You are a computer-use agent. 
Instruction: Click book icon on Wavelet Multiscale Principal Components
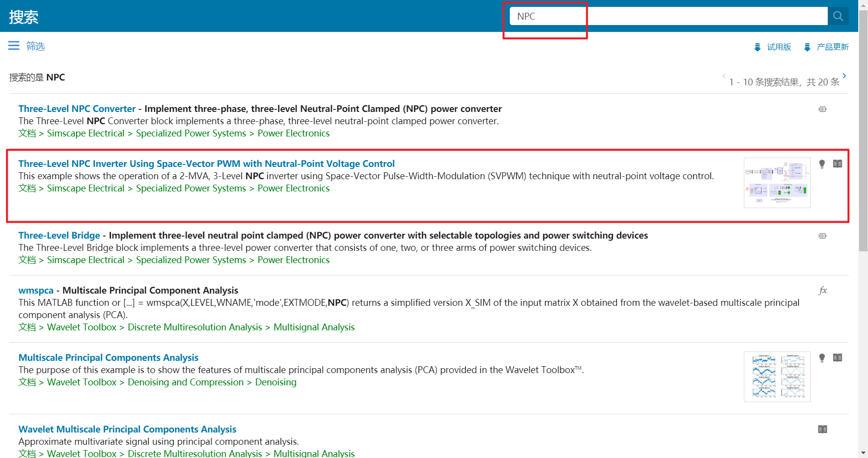coord(823,430)
